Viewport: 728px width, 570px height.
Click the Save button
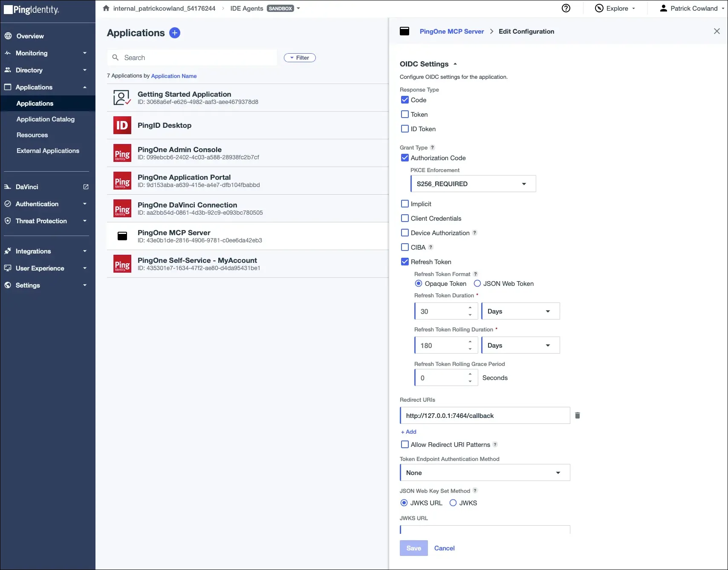pyautogui.click(x=413, y=548)
